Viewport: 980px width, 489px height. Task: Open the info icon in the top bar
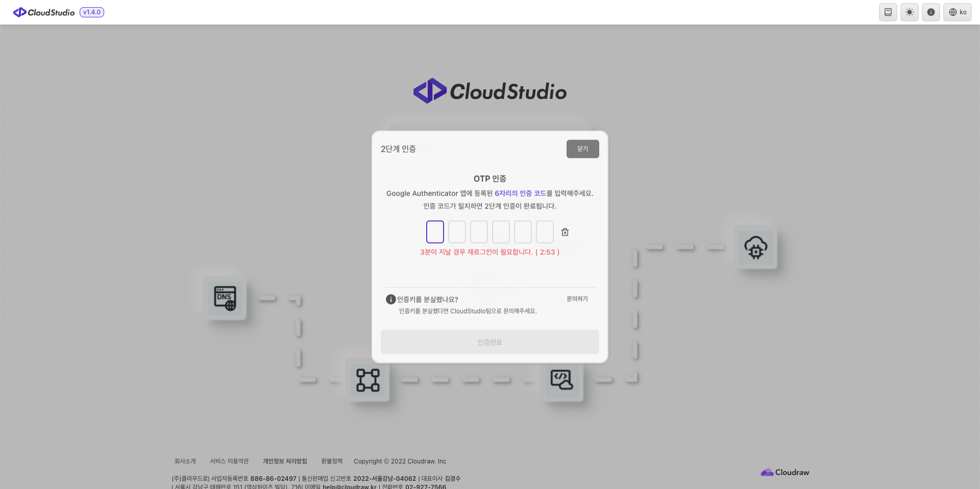click(x=931, y=12)
